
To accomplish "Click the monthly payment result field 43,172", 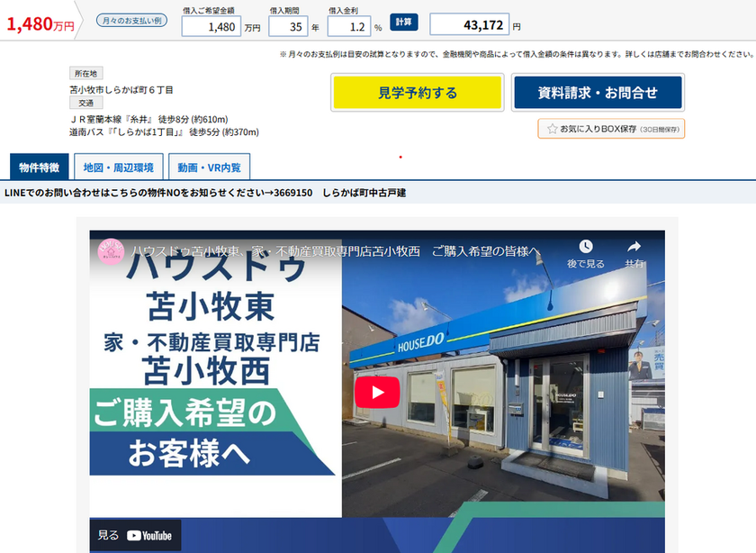I will (x=469, y=24).
